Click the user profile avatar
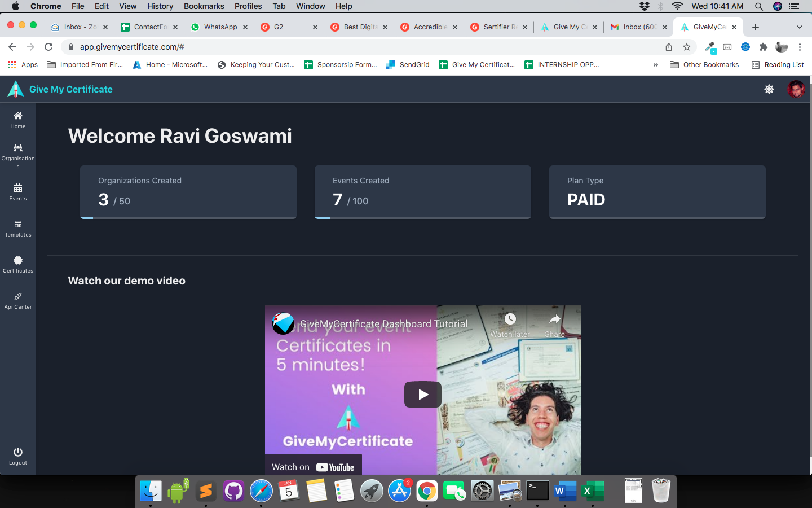812x508 pixels. [795, 89]
